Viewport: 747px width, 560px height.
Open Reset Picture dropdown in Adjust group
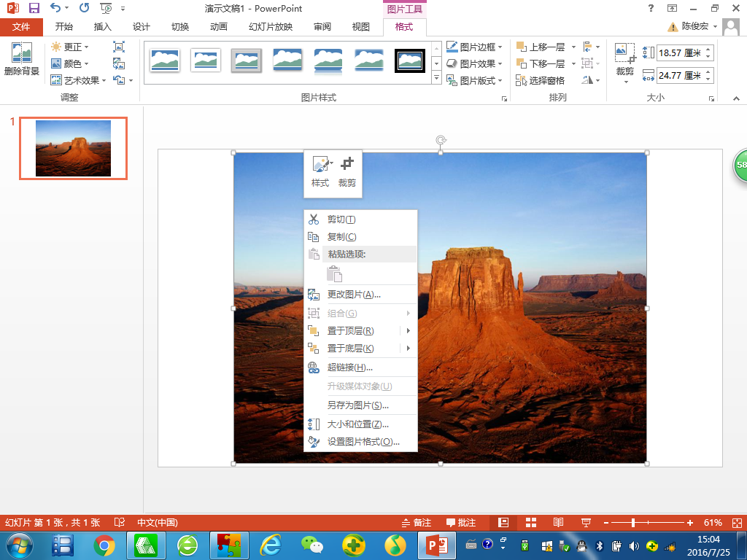123,80
